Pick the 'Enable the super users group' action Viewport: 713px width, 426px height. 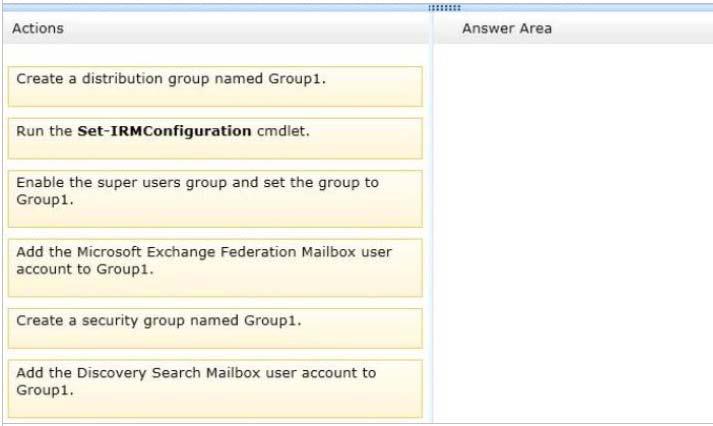215,199
